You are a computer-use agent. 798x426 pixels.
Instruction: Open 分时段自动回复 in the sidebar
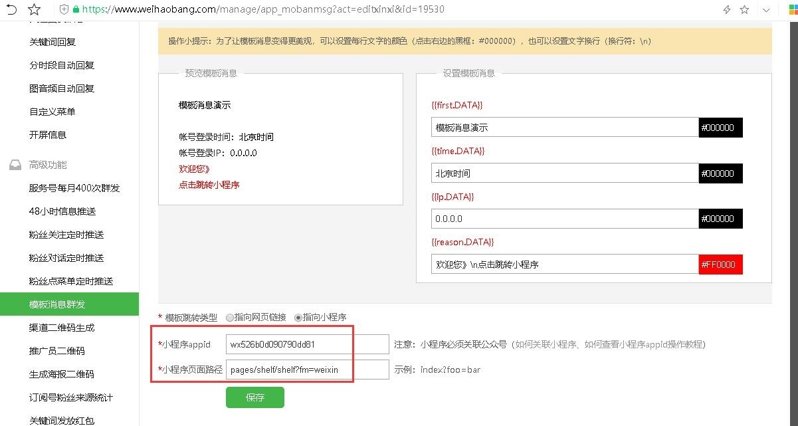[62, 65]
